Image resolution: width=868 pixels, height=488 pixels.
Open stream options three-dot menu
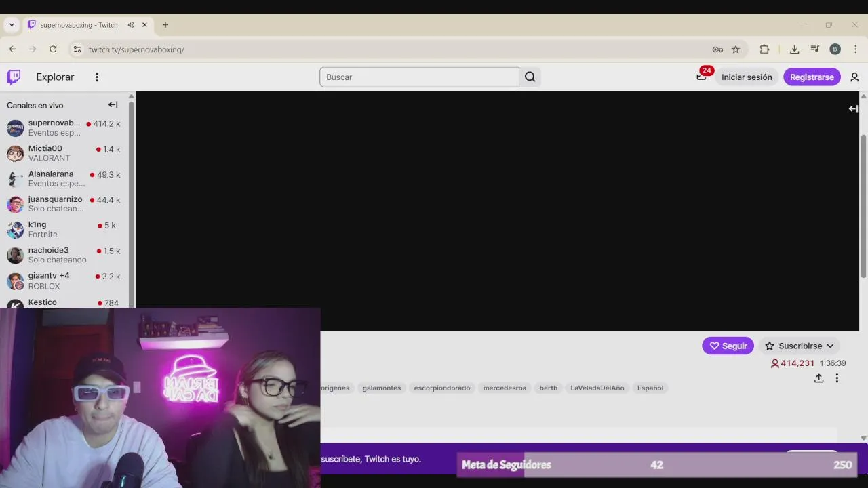[837, 378]
